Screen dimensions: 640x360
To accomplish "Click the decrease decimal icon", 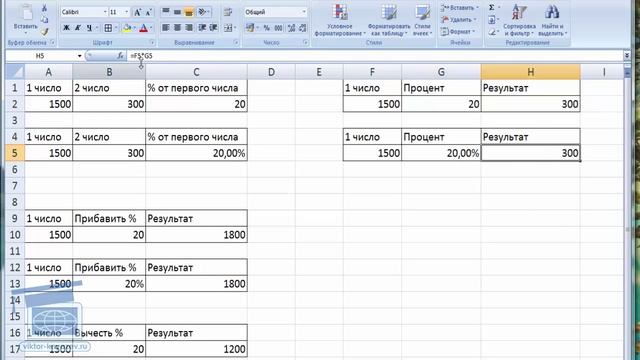I will pos(302,28).
